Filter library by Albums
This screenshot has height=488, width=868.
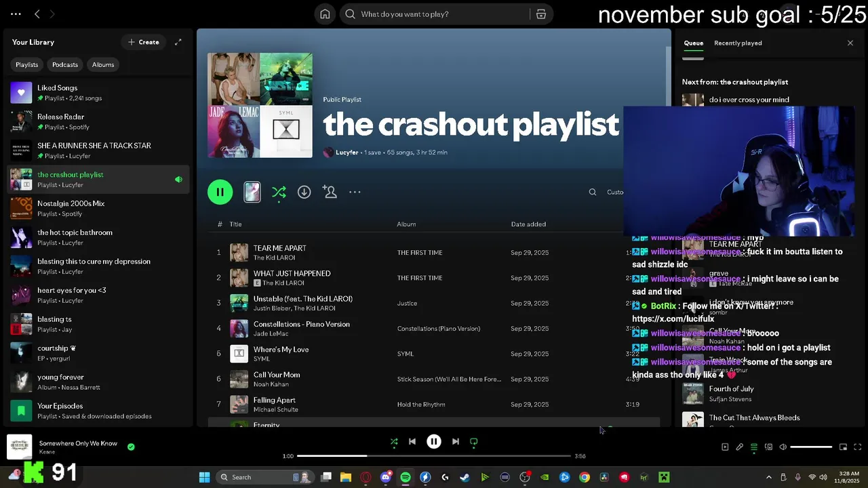(x=103, y=64)
